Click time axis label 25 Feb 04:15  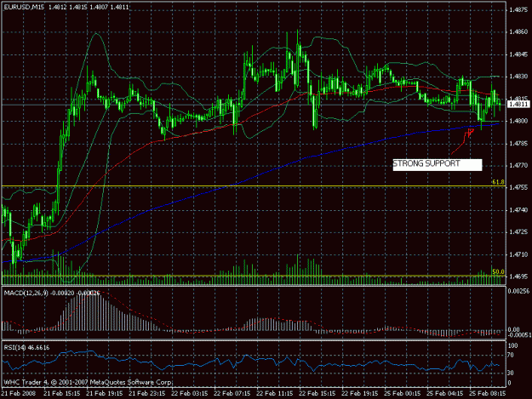click(x=445, y=393)
